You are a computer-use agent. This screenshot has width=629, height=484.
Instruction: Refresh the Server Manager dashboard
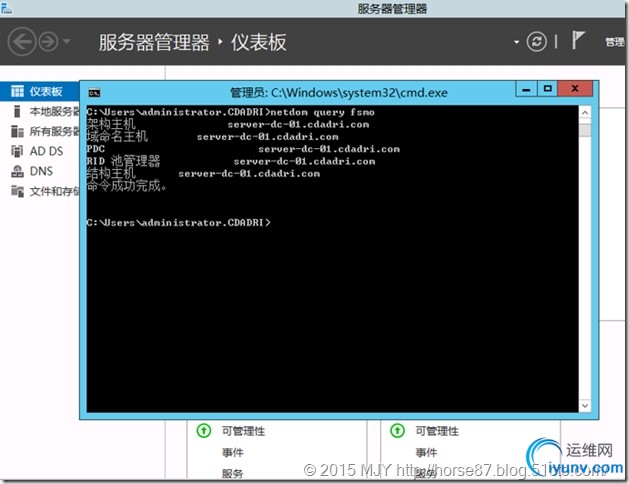(536, 42)
